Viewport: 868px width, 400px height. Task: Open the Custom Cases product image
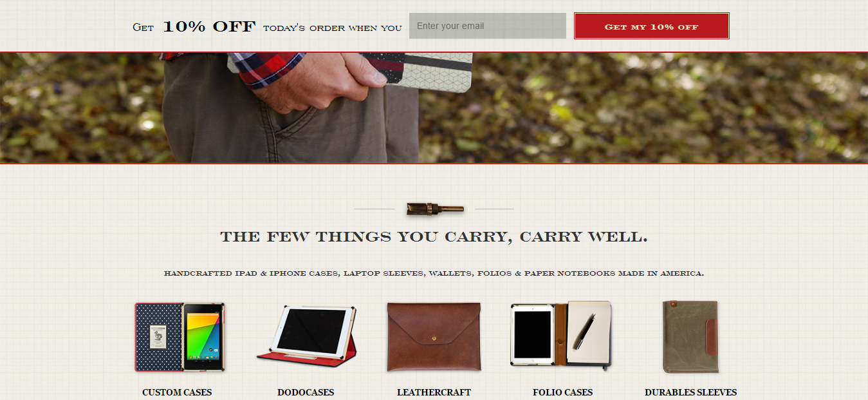coord(180,337)
